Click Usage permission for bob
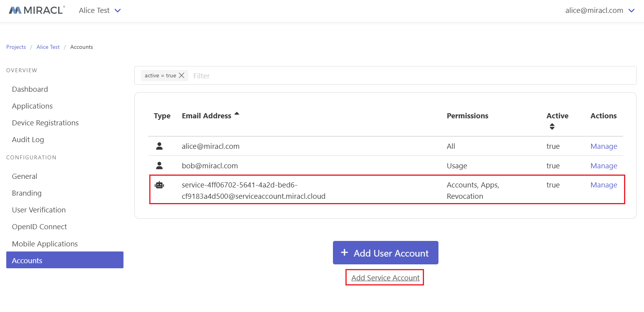 coord(457,166)
